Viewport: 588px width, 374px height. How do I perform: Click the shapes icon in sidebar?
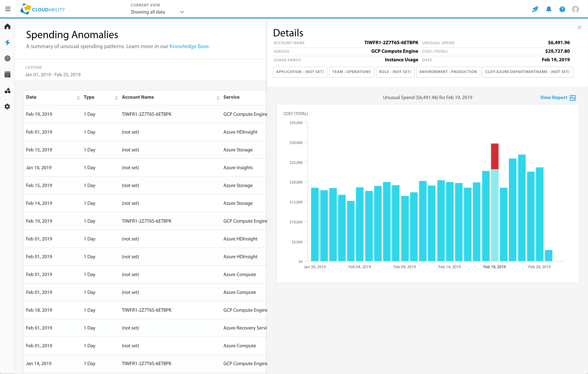click(8, 91)
